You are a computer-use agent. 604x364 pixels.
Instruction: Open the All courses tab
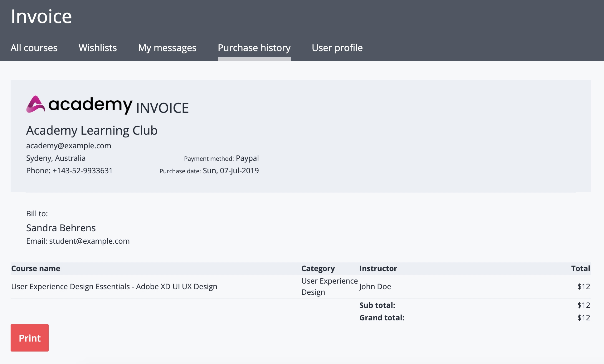pos(34,48)
